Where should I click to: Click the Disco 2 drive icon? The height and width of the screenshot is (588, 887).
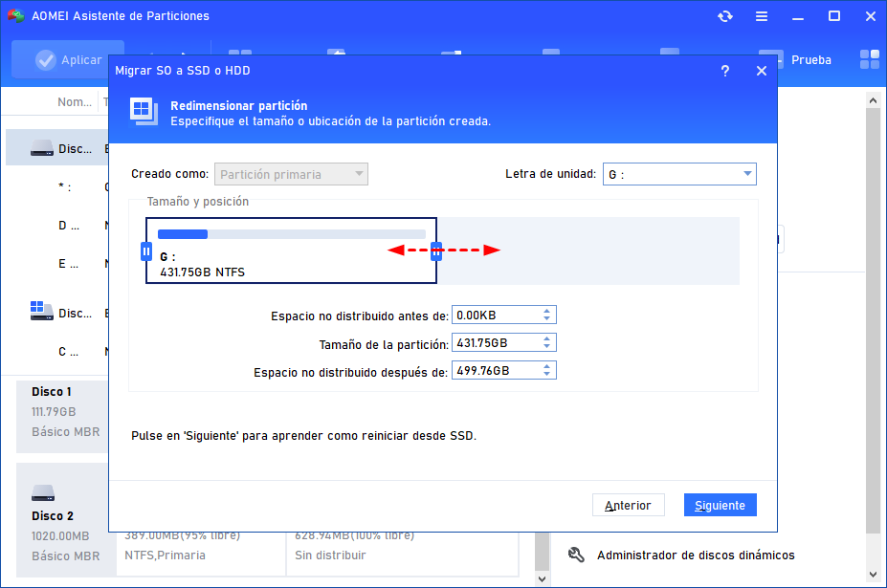[x=43, y=493]
